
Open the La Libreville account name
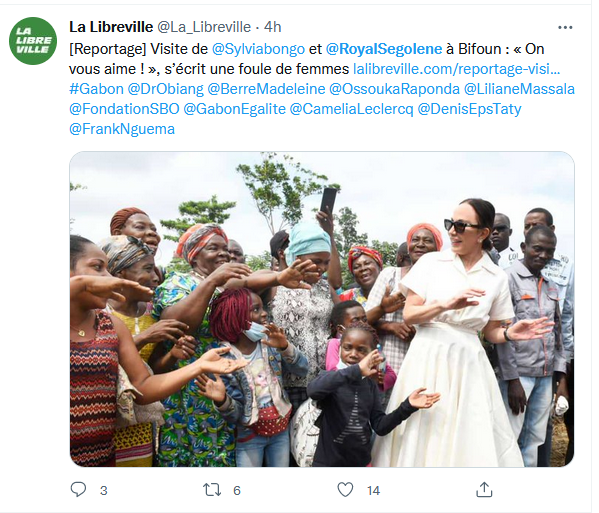coord(111,27)
